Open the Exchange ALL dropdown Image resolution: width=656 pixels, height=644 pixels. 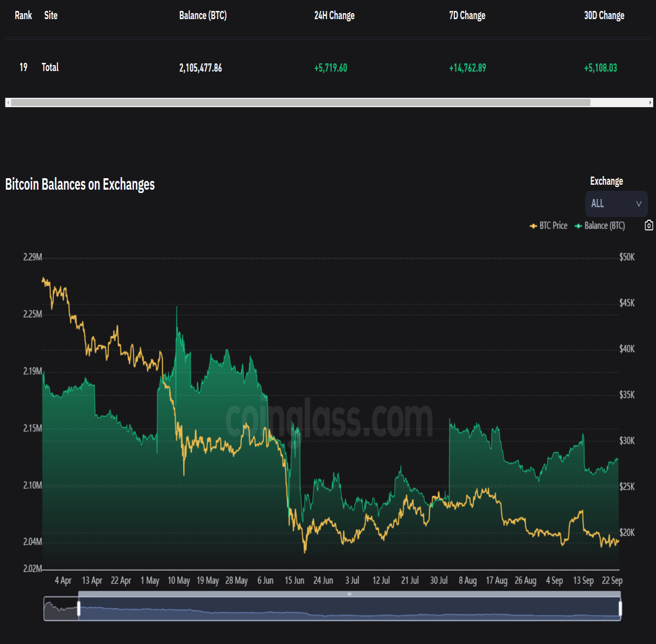[616, 204]
